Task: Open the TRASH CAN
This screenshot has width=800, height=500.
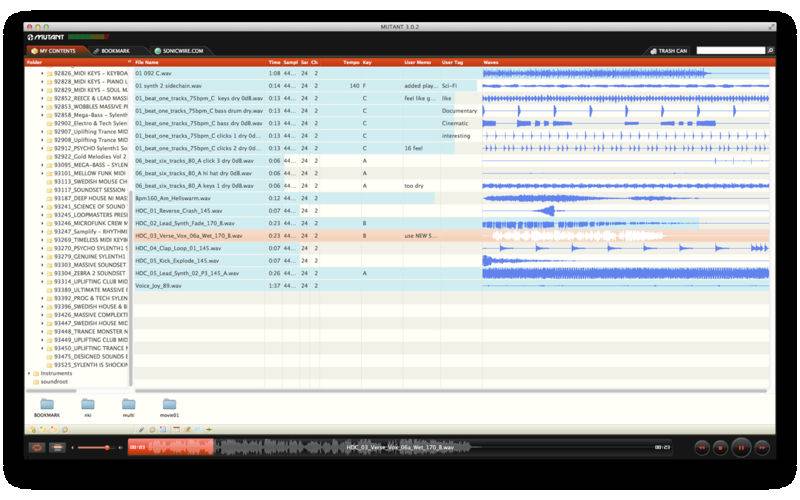Action: pyautogui.click(x=668, y=51)
